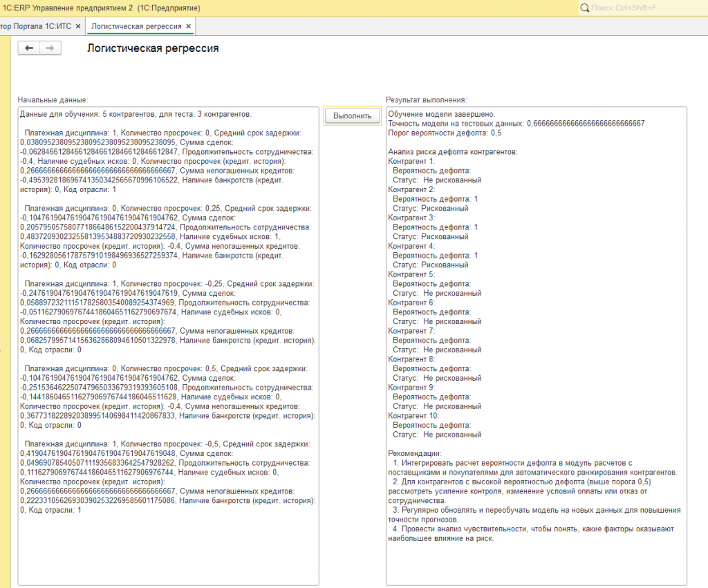Click 'Статус: Не рискованный' under Контрагент 10

(437, 435)
